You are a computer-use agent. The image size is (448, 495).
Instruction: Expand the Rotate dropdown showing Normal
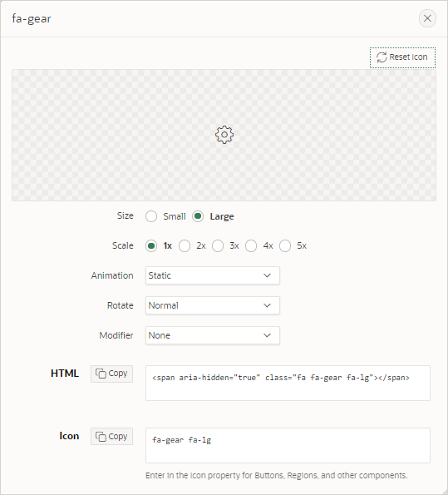pyautogui.click(x=213, y=305)
